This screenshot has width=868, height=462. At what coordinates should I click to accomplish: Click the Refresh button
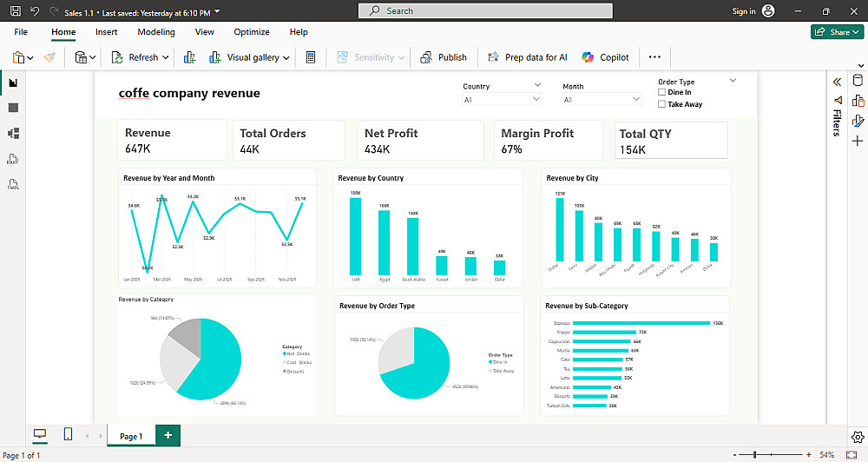click(135, 57)
